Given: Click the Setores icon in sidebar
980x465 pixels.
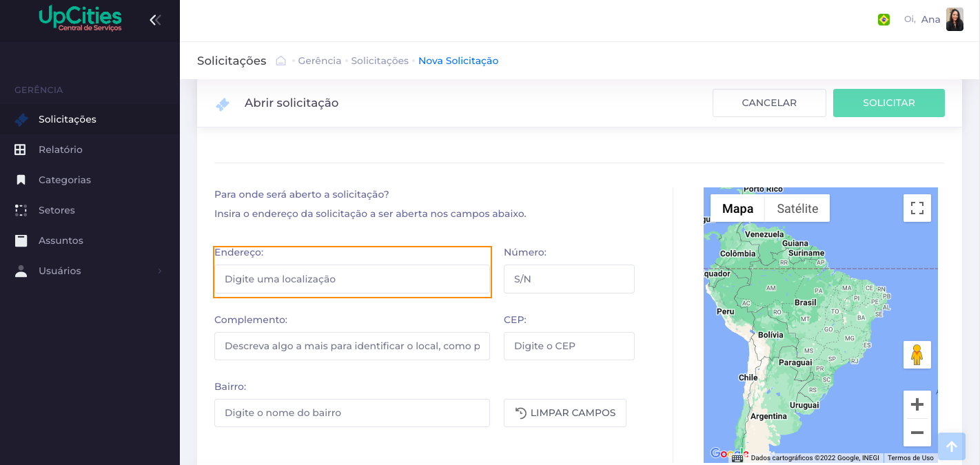Looking at the screenshot, I should click(21, 210).
